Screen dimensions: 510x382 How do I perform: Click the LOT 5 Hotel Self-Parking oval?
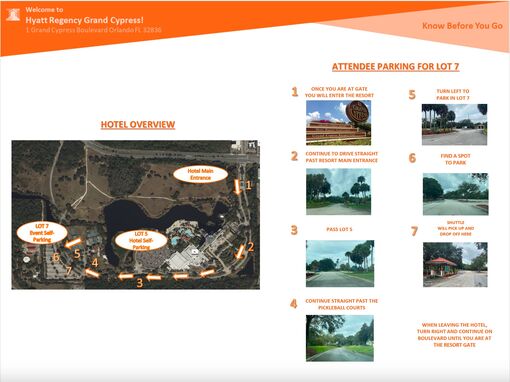(141, 240)
